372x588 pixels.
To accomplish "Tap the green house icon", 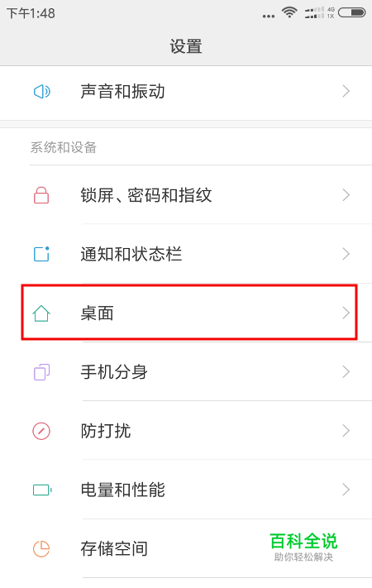I will [x=41, y=313].
